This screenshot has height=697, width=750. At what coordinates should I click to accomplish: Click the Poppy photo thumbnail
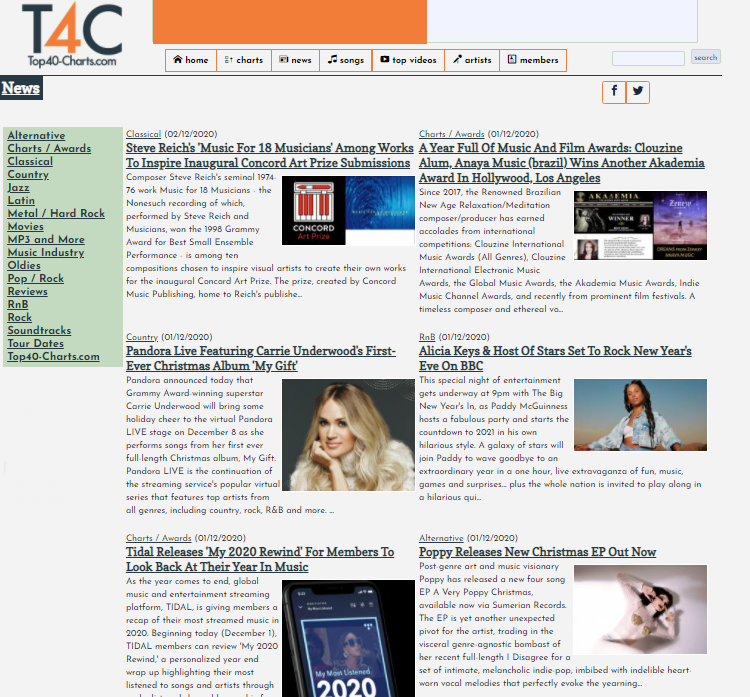pyautogui.click(x=640, y=609)
